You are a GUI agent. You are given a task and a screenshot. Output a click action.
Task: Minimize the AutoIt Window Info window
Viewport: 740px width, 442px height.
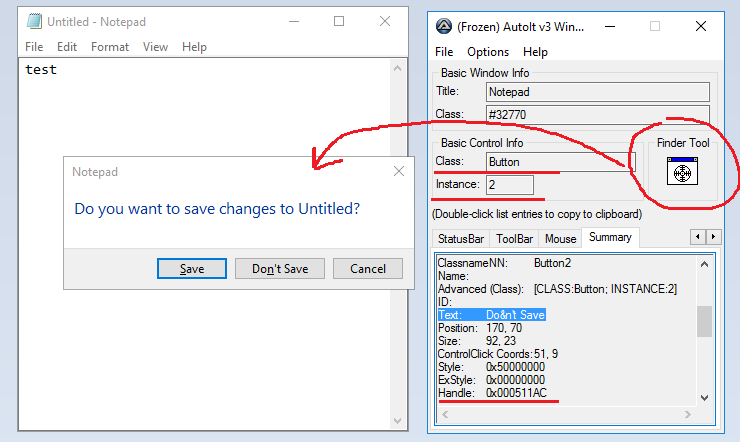tap(610, 26)
